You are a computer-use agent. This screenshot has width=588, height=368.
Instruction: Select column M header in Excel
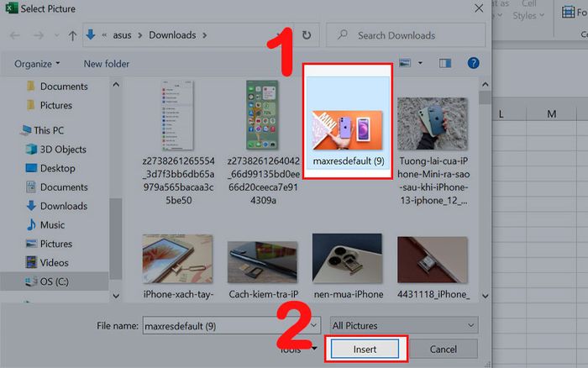[551, 114]
